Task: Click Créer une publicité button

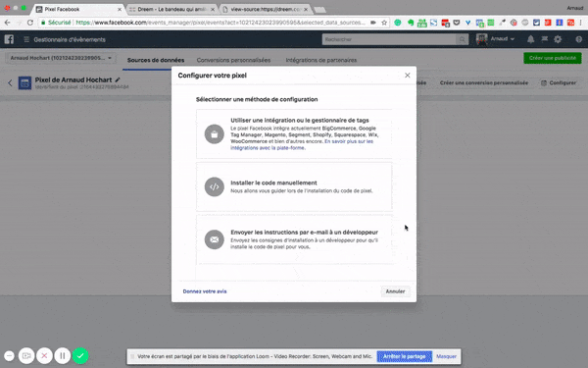Action: [x=553, y=58]
